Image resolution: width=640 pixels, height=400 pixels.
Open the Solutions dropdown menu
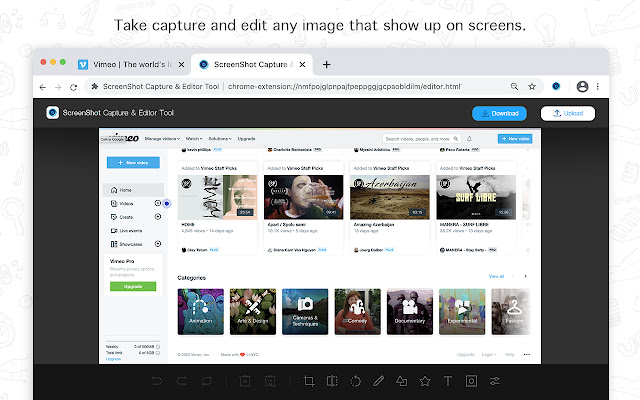pos(220,139)
